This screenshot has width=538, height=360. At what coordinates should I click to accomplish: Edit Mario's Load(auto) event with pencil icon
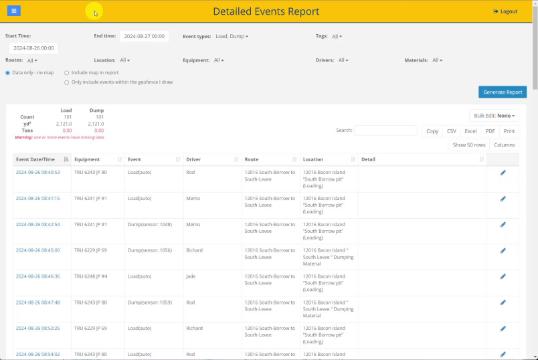pos(503,199)
